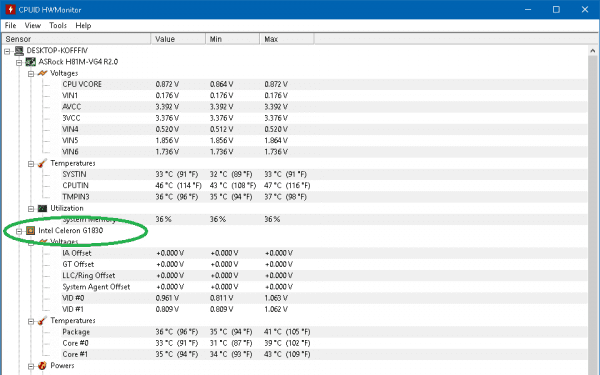The image size is (600, 375).
Task: Select the CPUTIN temperature row
Action: (324, 186)
